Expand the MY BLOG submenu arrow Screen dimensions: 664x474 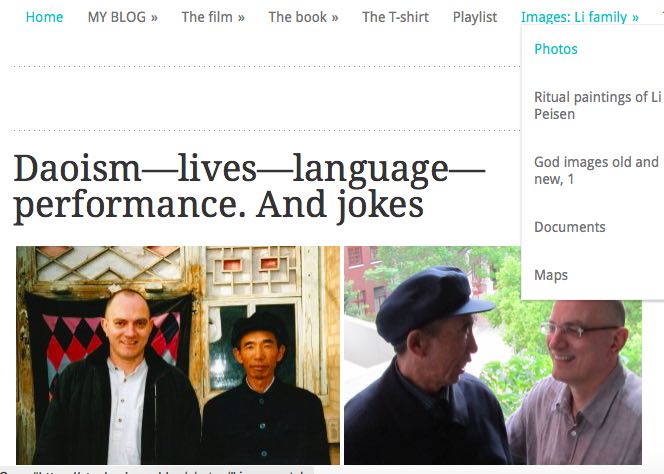[154, 17]
